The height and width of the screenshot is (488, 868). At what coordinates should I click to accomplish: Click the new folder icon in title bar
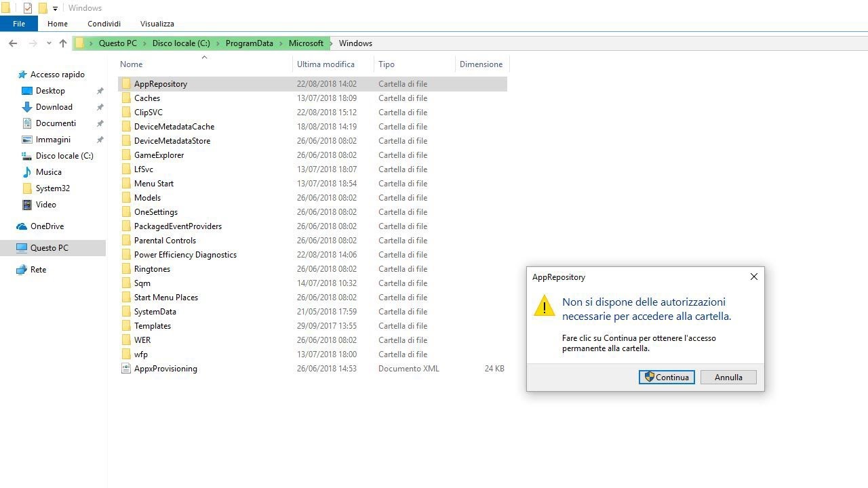tap(43, 8)
